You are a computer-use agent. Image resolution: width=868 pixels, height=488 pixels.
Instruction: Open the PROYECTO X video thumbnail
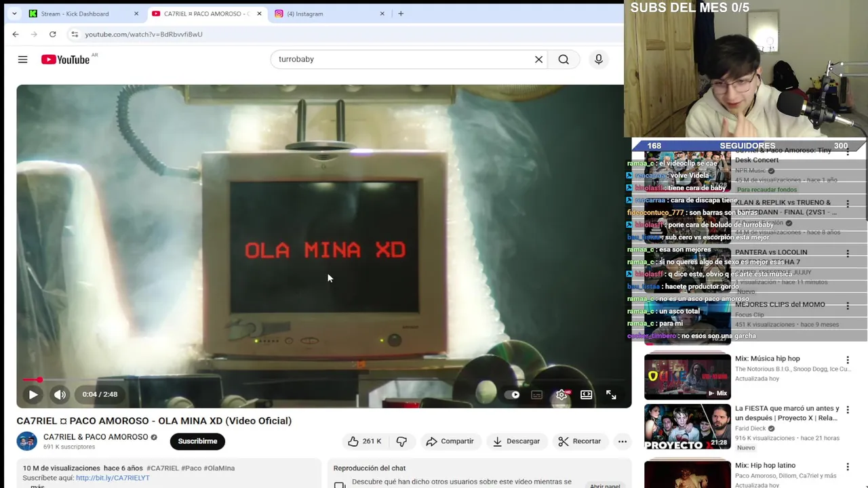point(688,427)
